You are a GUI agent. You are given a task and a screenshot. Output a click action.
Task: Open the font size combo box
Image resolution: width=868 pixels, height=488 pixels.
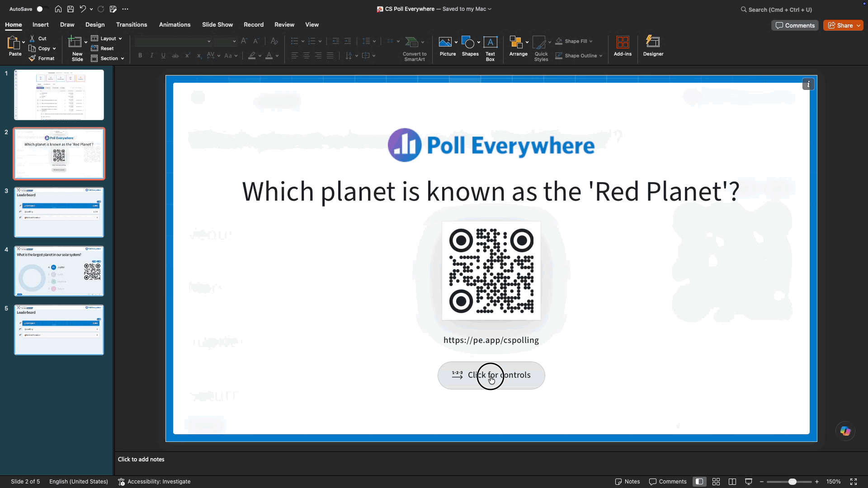click(226, 41)
